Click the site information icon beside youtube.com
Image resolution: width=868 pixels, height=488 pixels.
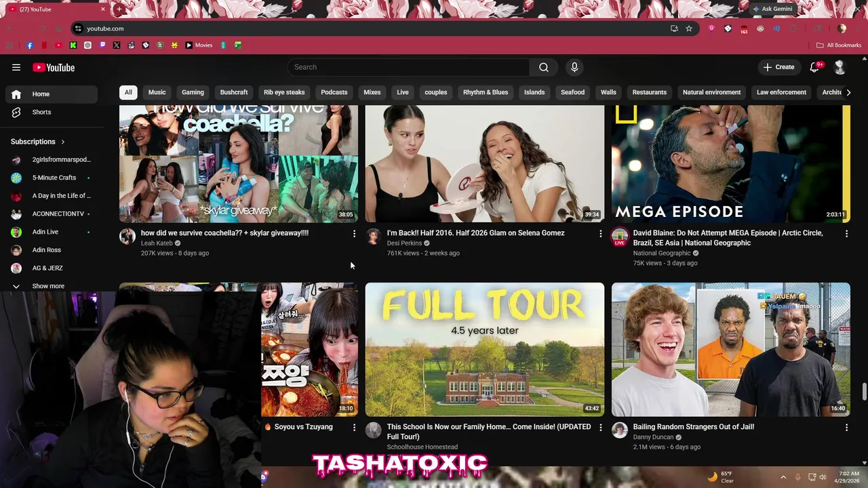[78, 28]
